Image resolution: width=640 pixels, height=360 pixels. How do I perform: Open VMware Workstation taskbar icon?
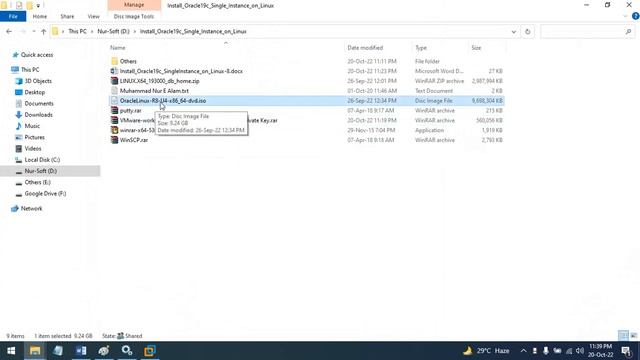point(150,351)
